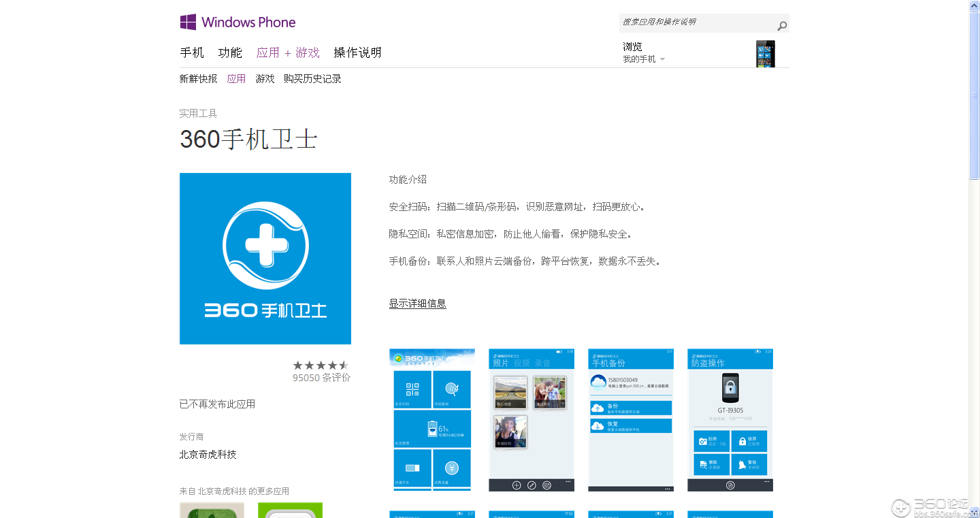Click the large 360手机卫士 app icon
980x518 pixels.
265,259
